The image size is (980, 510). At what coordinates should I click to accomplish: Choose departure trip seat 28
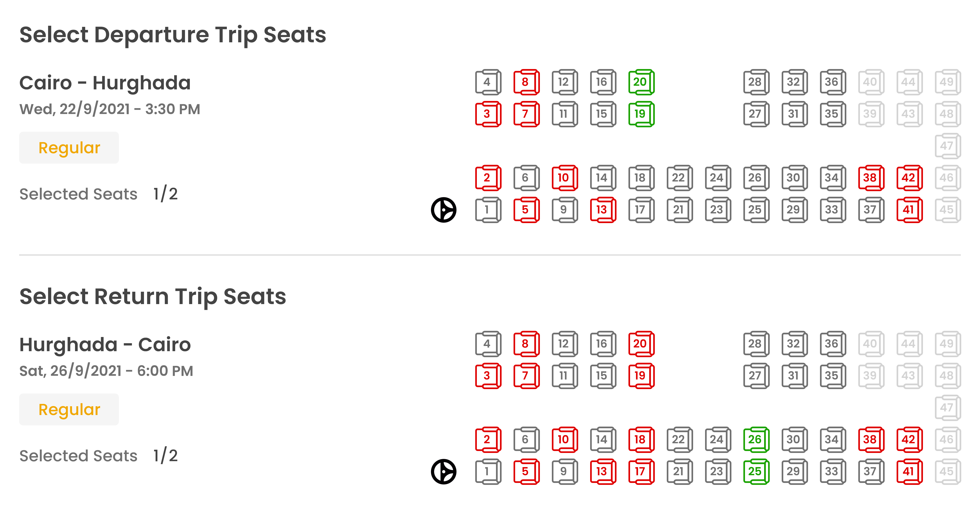[x=756, y=82]
